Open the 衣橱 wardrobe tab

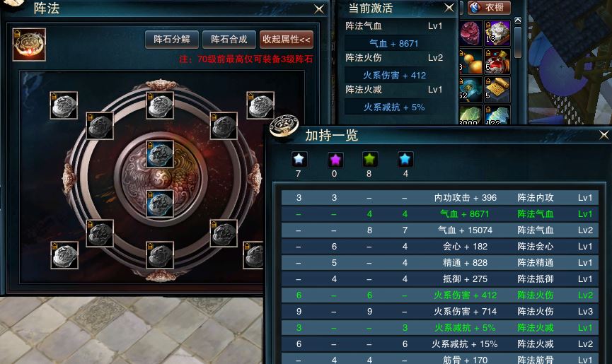coord(489,7)
